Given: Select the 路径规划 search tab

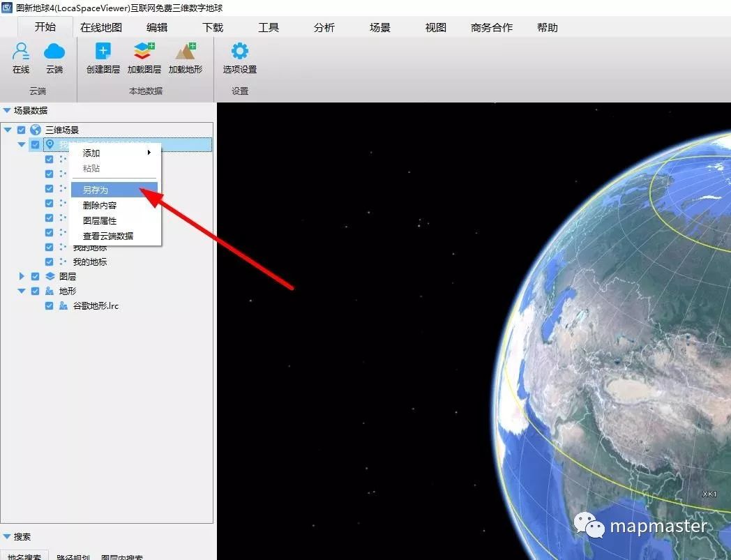Looking at the screenshot, I should click(x=73, y=557).
